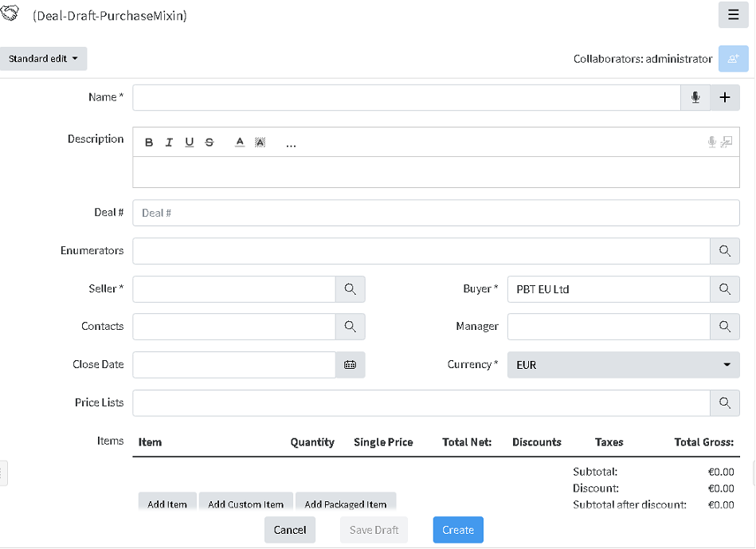Click the Total Gross: column header
756x549 pixels.
[x=704, y=442]
